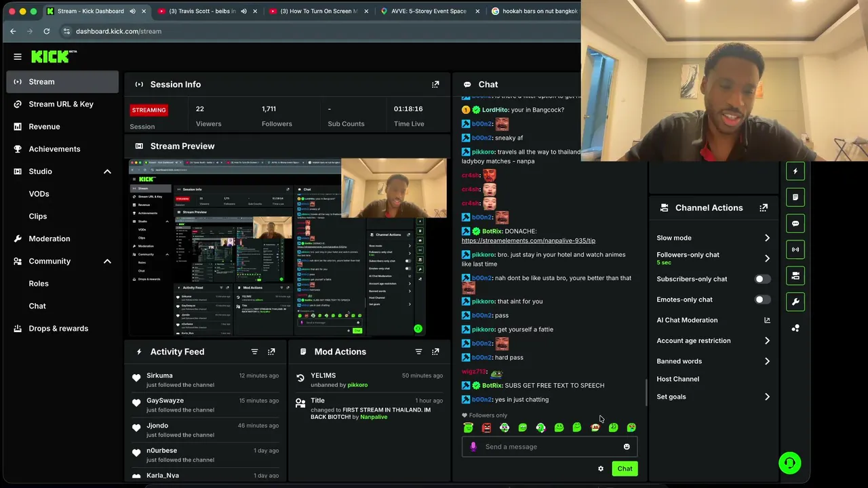Select Sirkuma follow entry in Activity Feed
This screenshot has height=488, width=868.
pos(206,380)
